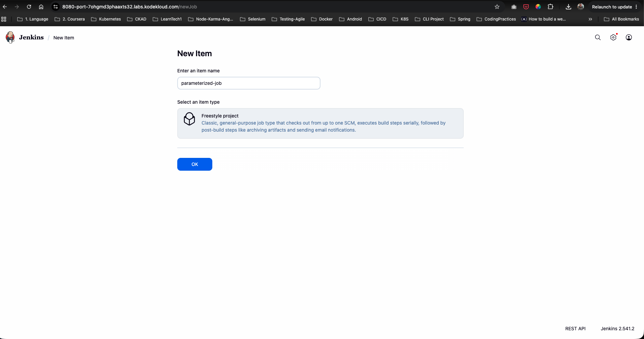Image resolution: width=644 pixels, height=339 pixels.
Task: Open the CICD bookmark folder
Action: (377, 19)
